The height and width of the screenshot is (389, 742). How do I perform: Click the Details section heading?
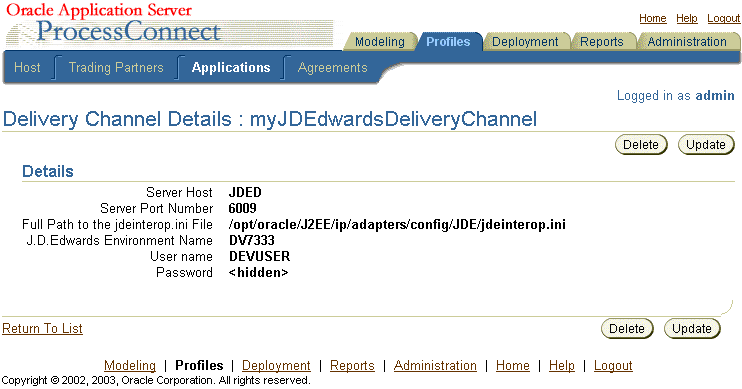[x=48, y=171]
